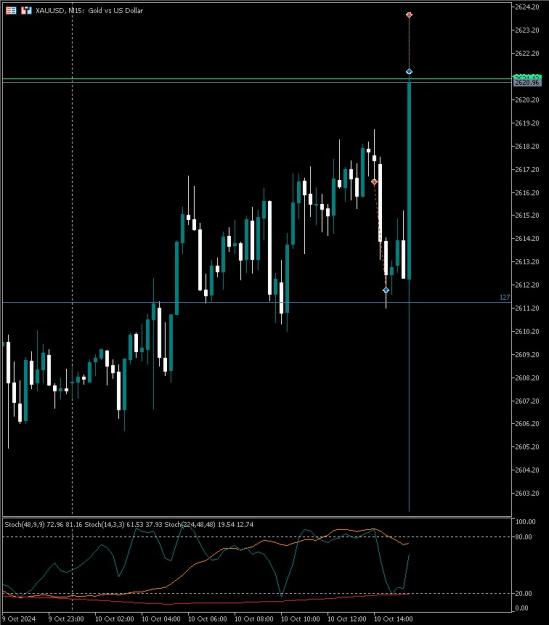Click the green order price label on the axis

coord(527,77)
